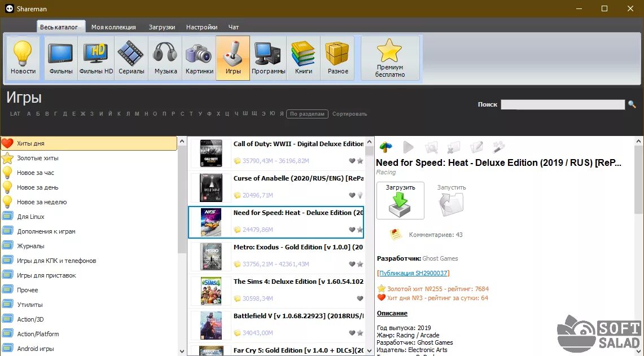Open the Программы category
The width and height of the screenshot is (644, 356).
268,58
